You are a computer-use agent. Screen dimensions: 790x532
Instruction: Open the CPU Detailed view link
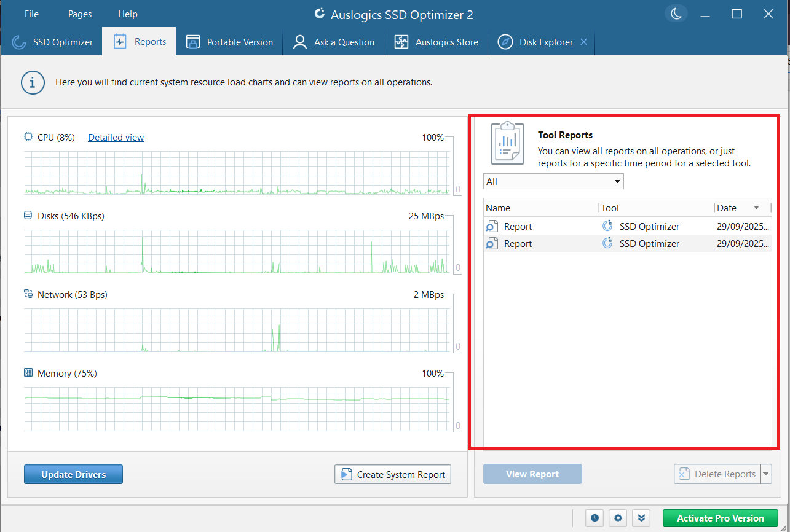(x=116, y=137)
